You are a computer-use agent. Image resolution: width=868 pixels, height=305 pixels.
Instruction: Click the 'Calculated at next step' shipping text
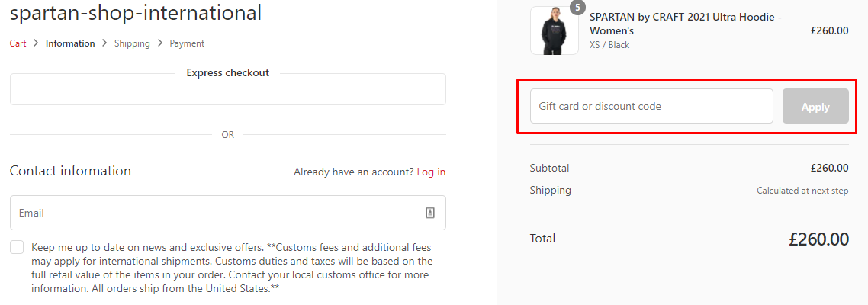tap(802, 191)
